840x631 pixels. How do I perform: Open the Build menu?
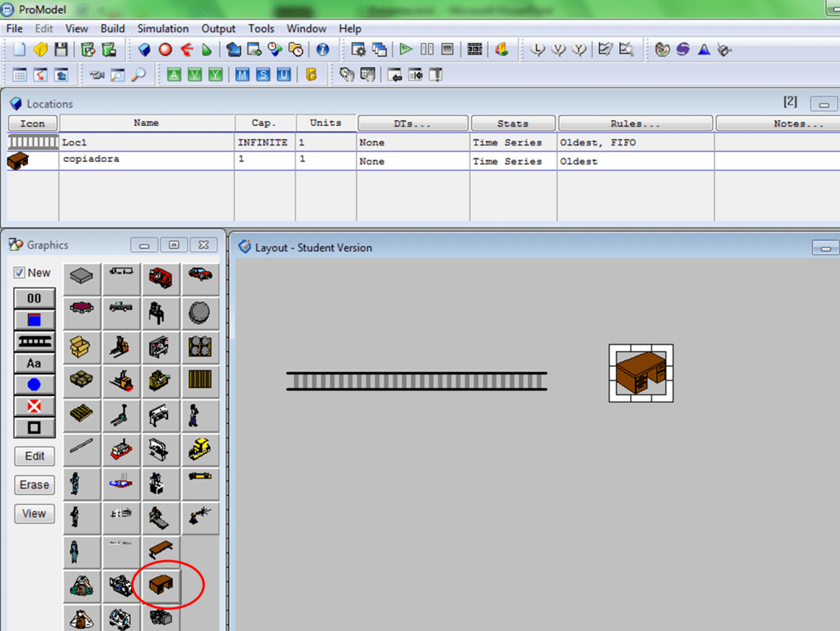tap(113, 29)
